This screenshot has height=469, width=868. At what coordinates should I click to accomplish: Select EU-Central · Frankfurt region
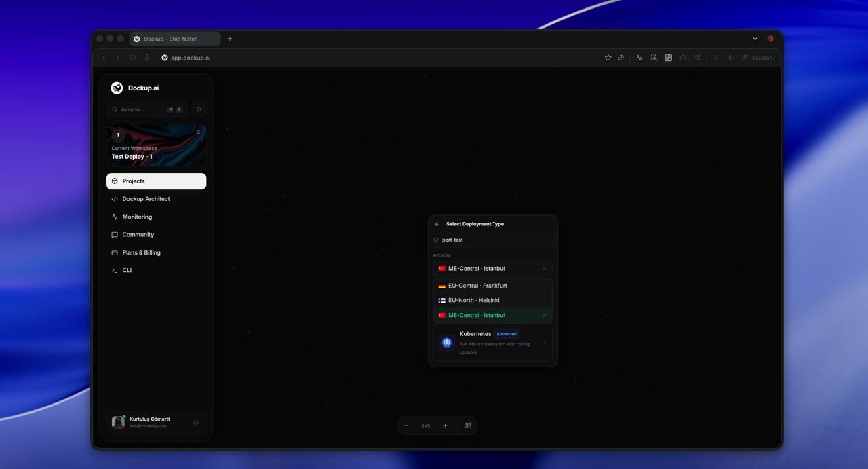(x=493, y=286)
